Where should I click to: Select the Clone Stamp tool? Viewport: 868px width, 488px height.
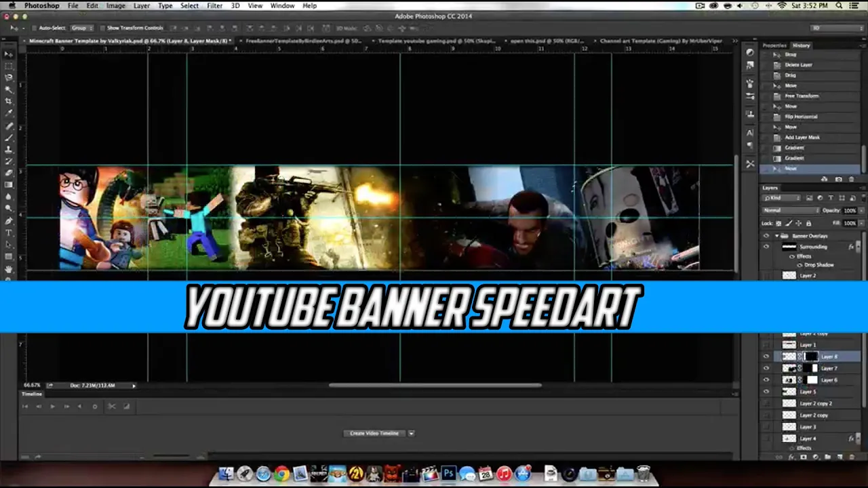point(9,149)
